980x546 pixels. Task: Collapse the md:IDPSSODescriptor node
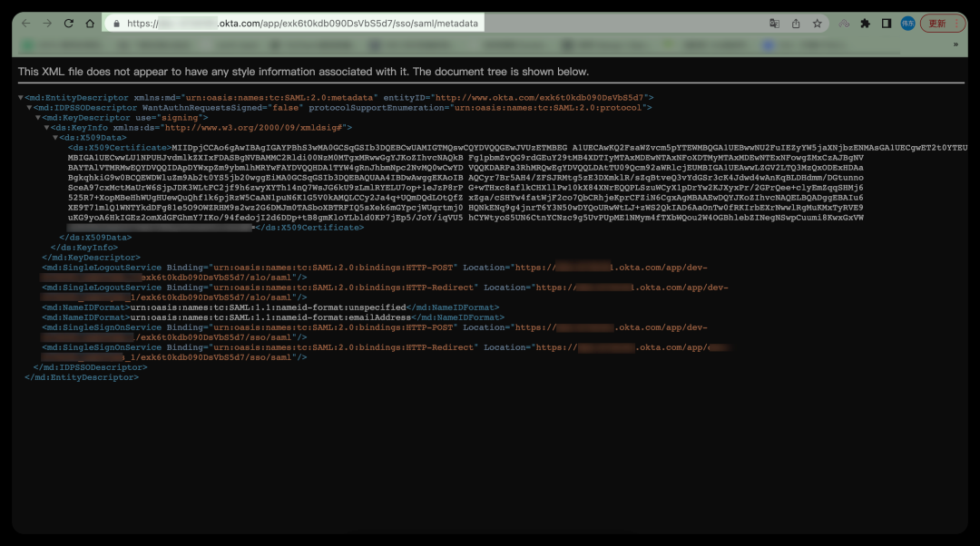pos(29,108)
